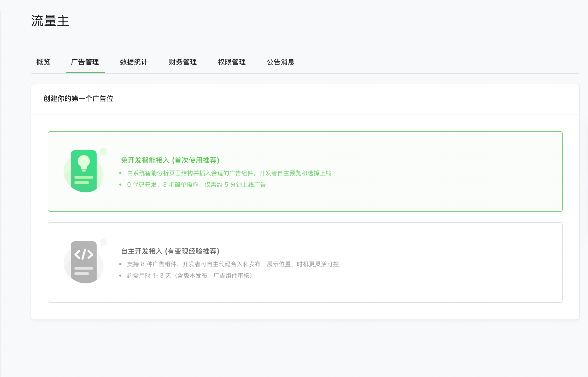Click the line 约需用时 1~3 天
The image size is (588, 377).
(190, 276)
